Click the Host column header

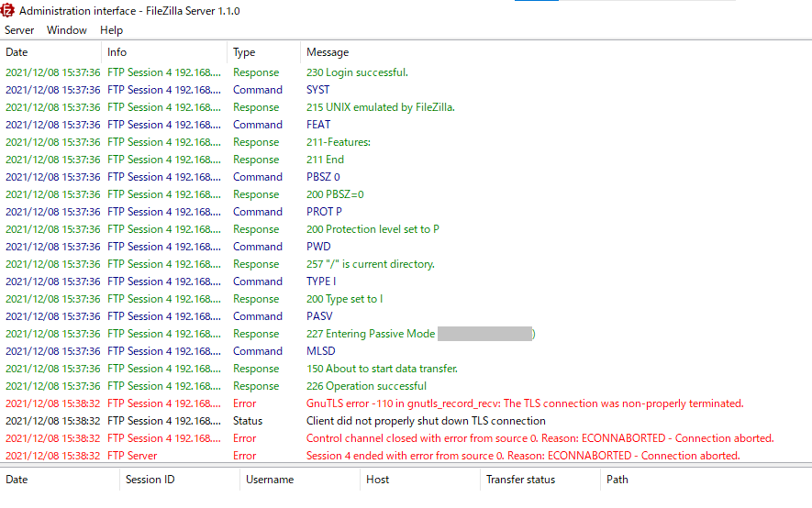click(x=420, y=480)
